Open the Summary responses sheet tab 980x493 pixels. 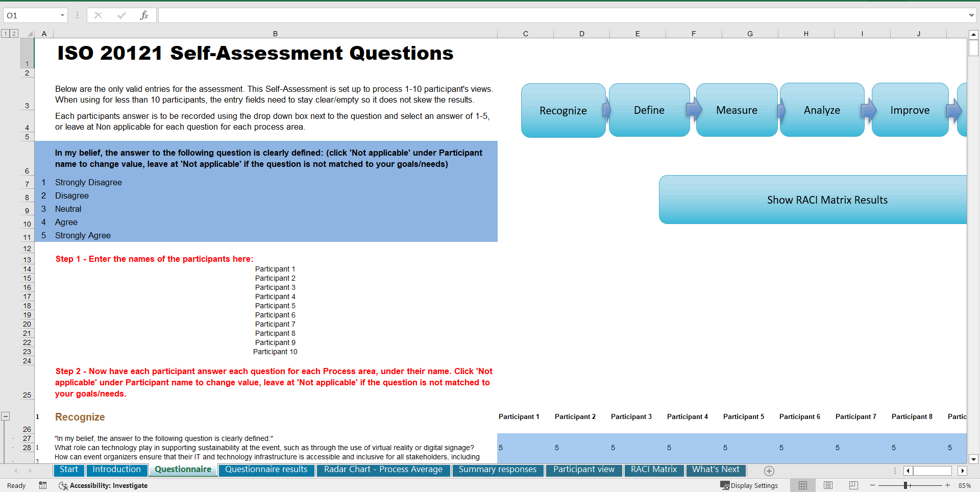[x=498, y=470]
